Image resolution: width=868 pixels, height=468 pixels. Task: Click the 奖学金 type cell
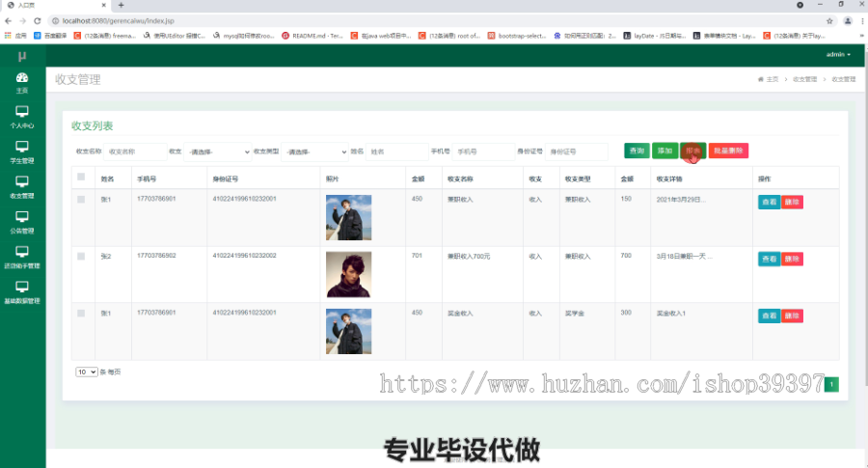click(575, 314)
